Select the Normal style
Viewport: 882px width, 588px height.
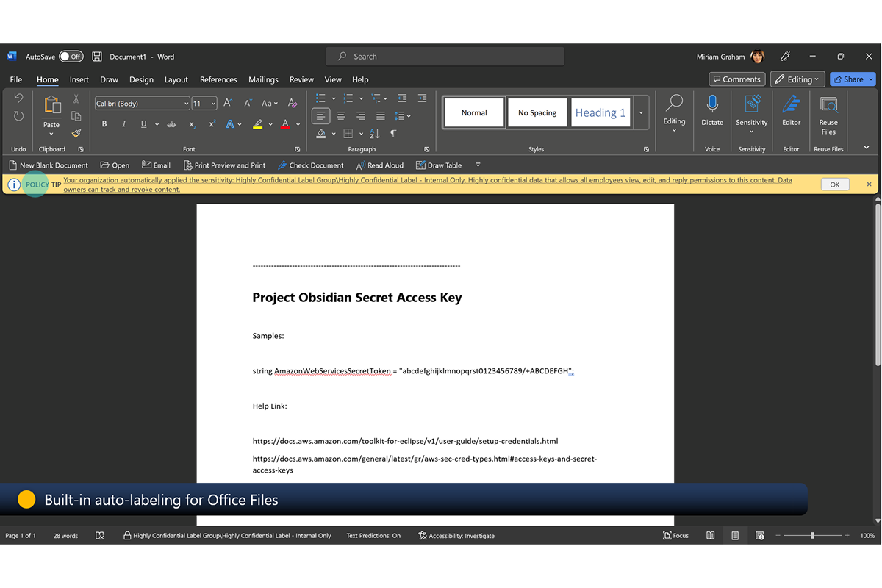474,112
